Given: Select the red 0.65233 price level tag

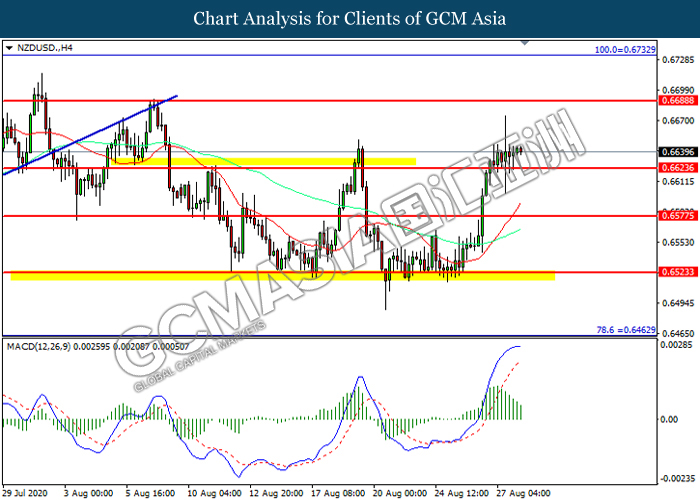Looking at the screenshot, I should [678, 272].
